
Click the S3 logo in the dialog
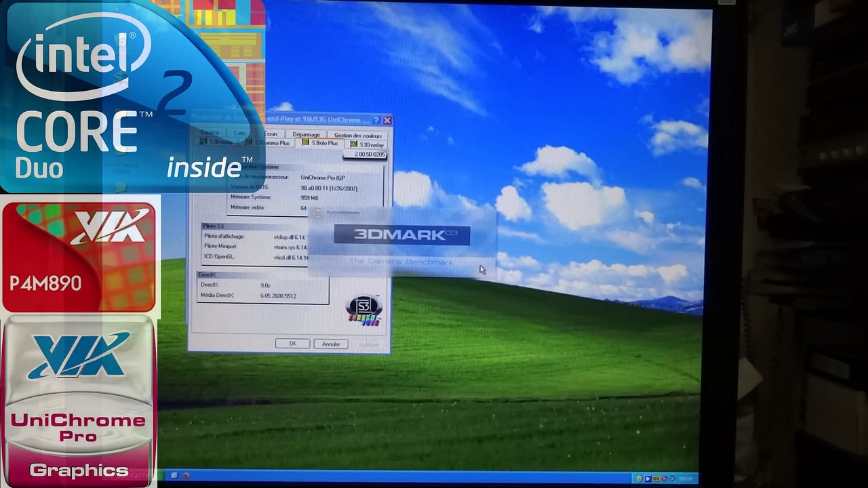pyautogui.click(x=364, y=310)
